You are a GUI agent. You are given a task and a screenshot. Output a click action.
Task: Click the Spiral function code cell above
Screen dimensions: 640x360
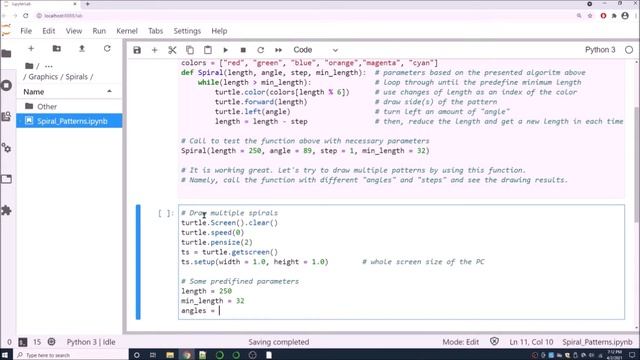pos(401,129)
